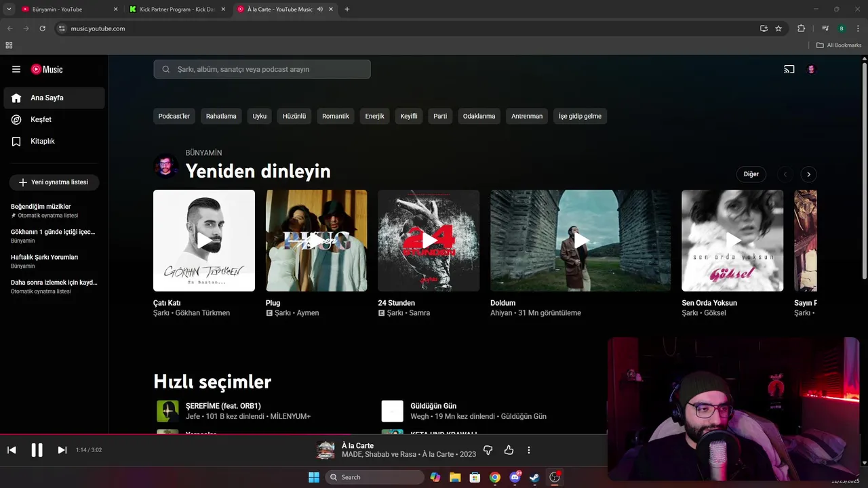
Task: Open the Aymen artist link
Action: coord(307,313)
